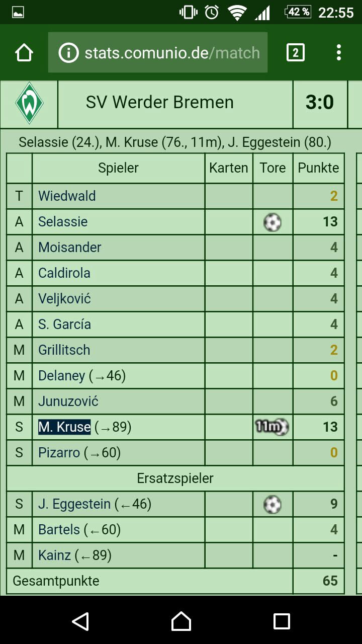The height and width of the screenshot is (644, 362).
Task: Open player link Wiedwald
Action: click(67, 196)
